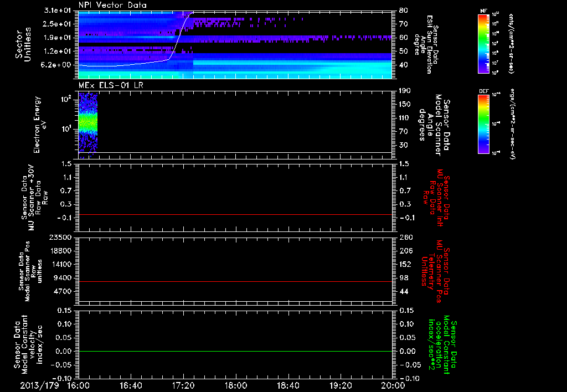Click the MU Scanner +30V Raw Data axis title
This screenshot has width=567, height=392.
coord(34,197)
